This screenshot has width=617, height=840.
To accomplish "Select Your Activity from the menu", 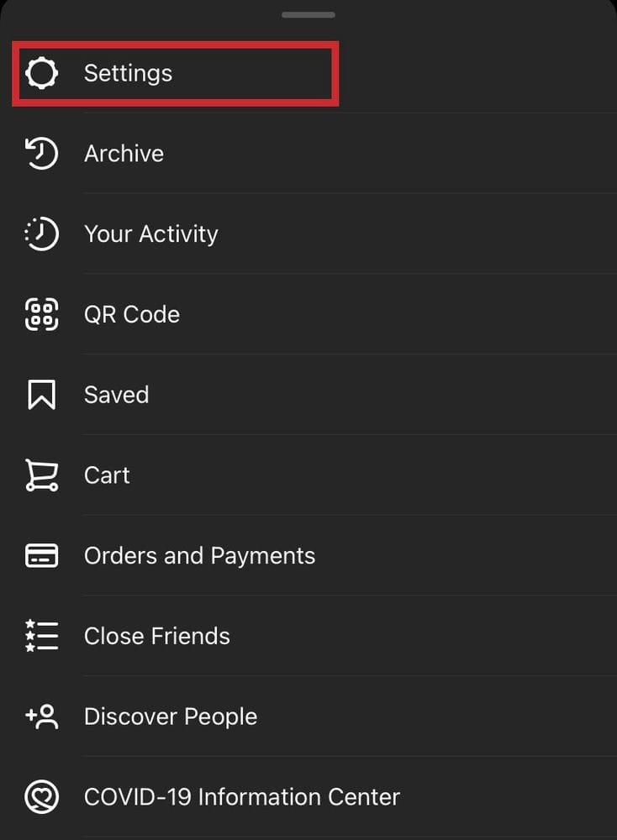I will coord(151,234).
